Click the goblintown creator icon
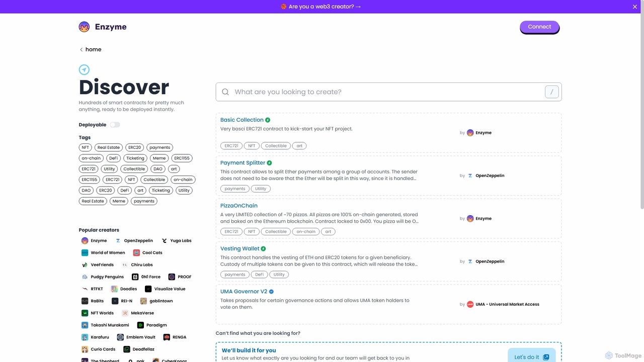Image resolution: width=644 pixels, height=362 pixels. [x=143, y=301]
